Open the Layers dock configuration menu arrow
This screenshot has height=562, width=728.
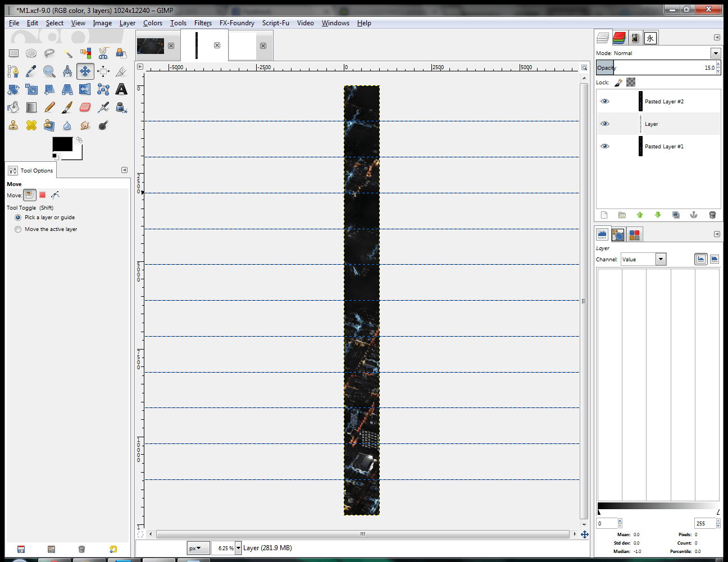(x=717, y=37)
